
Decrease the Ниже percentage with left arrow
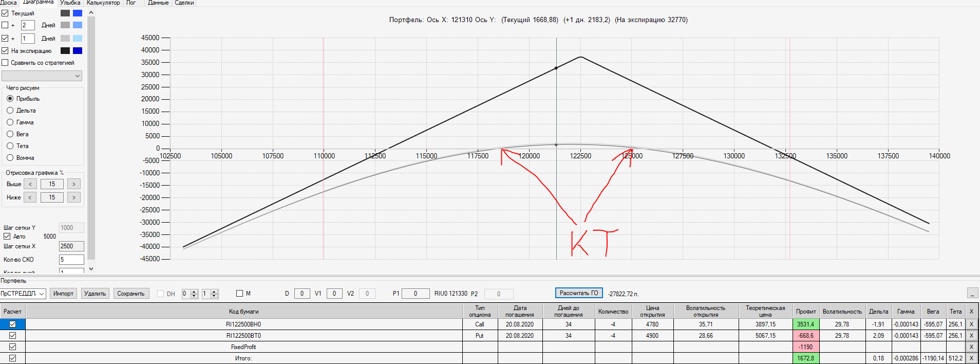click(30, 197)
